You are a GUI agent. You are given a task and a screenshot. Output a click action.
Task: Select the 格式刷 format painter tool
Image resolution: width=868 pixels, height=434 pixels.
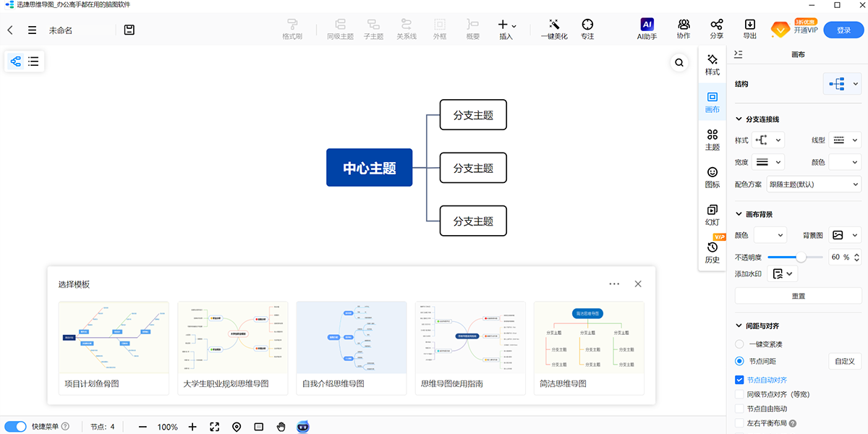tap(292, 29)
